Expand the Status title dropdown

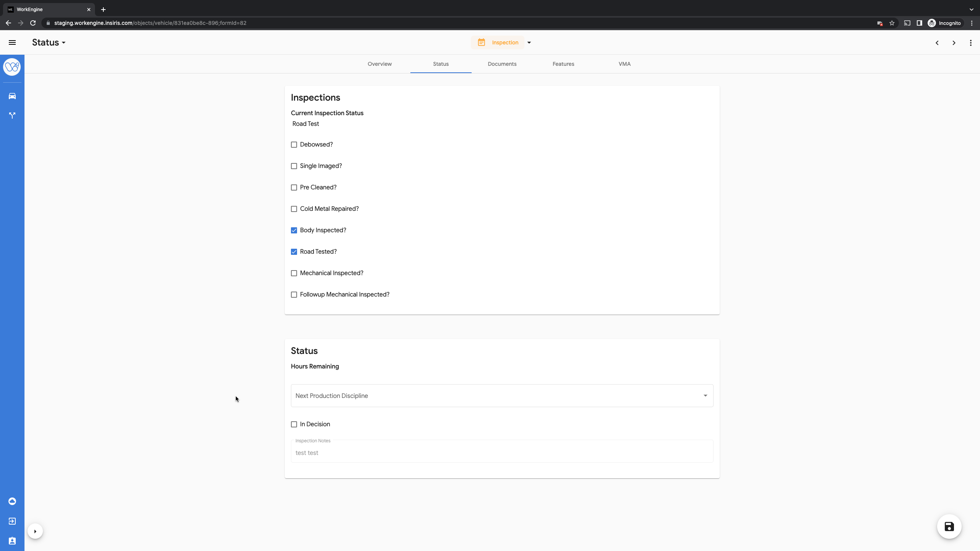pos(49,42)
